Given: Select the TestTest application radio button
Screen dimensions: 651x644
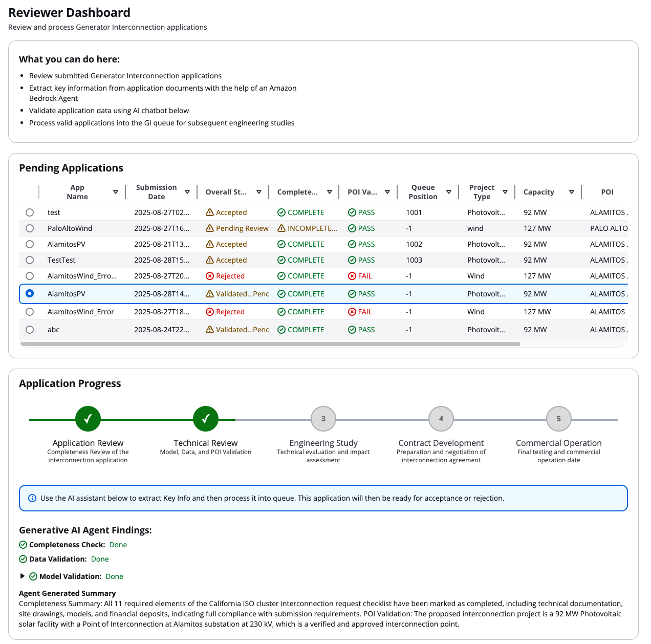Looking at the screenshot, I should [30, 260].
